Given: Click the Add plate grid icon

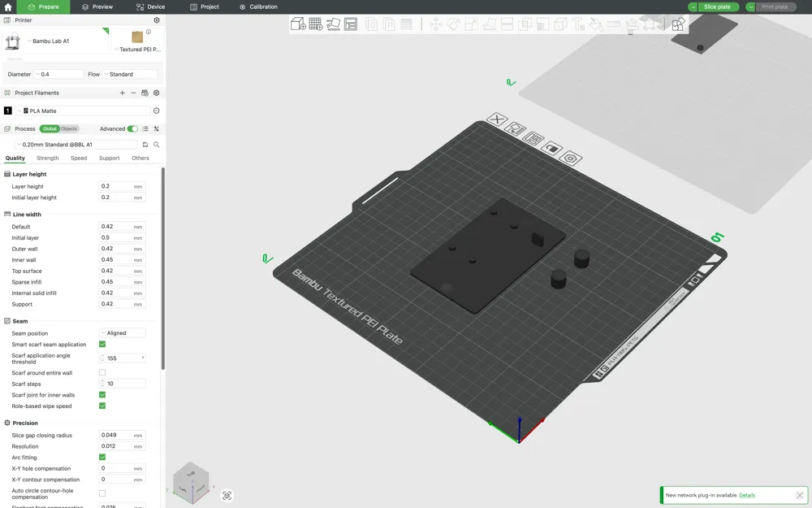Looking at the screenshot, I should pyautogui.click(x=315, y=24).
